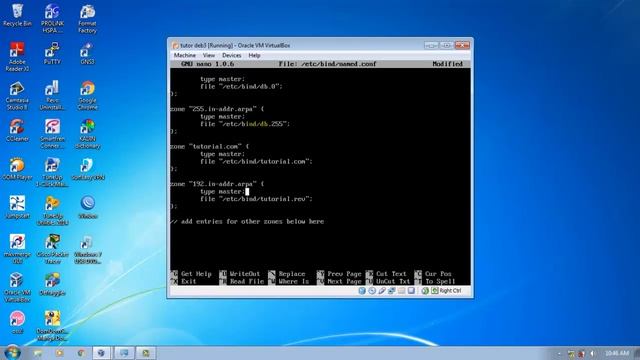Click the optical disk status icon
The height and width of the screenshot is (360, 640).
(x=372, y=291)
